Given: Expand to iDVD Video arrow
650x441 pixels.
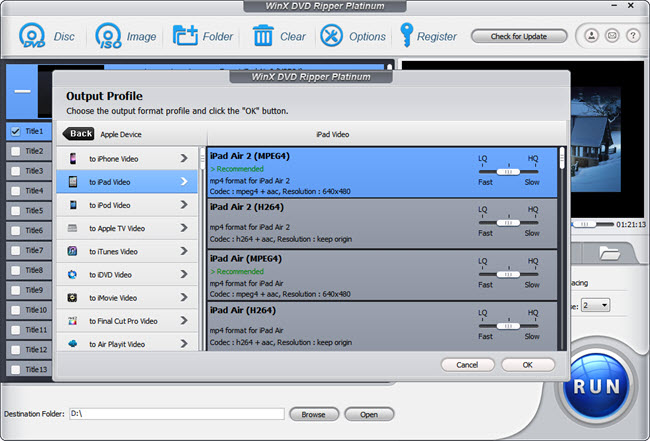Looking at the screenshot, I should pos(184,274).
